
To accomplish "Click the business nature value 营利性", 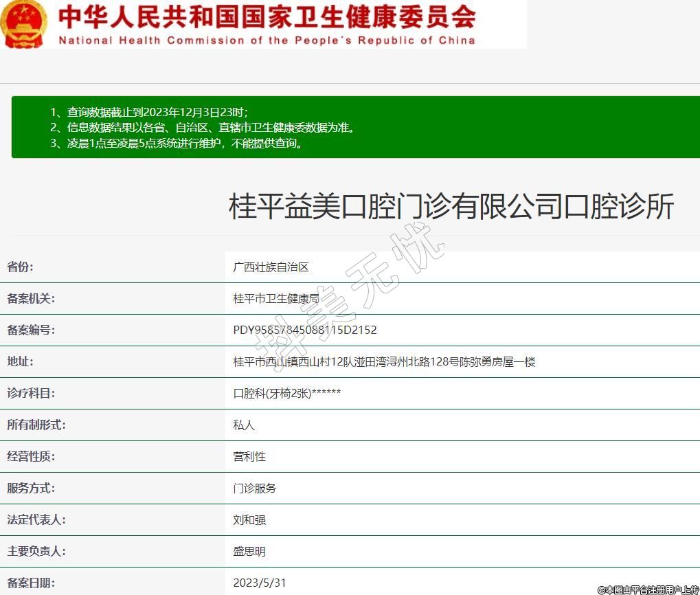I will click(249, 457).
